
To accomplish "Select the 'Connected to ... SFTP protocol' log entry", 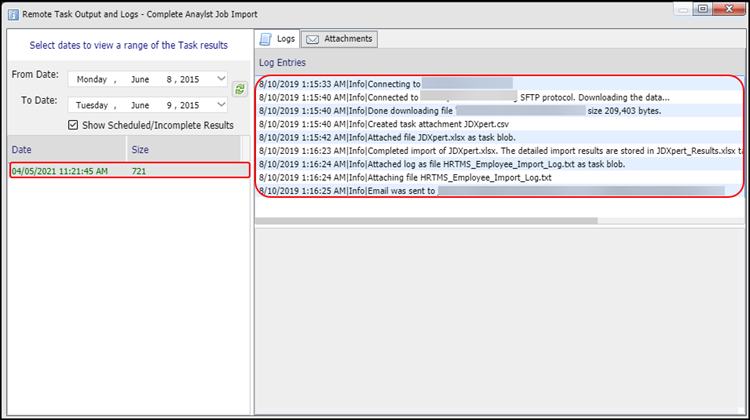I will (x=499, y=97).
